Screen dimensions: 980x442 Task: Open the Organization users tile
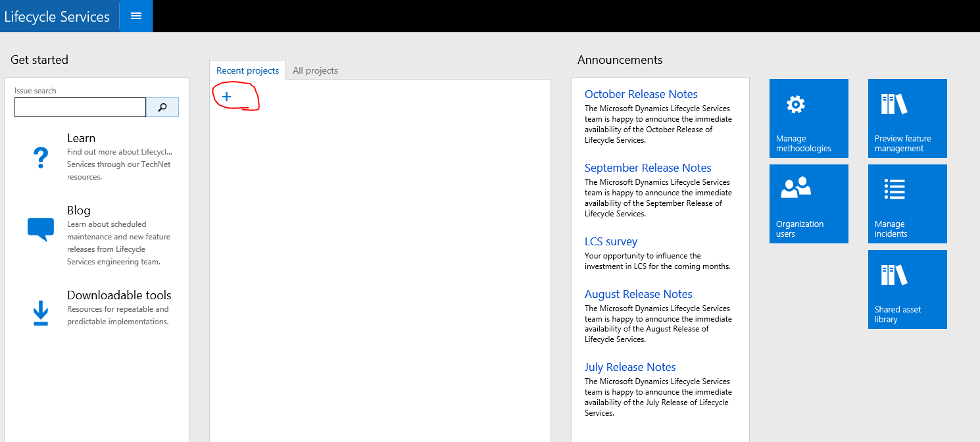(x=809, y=204)
